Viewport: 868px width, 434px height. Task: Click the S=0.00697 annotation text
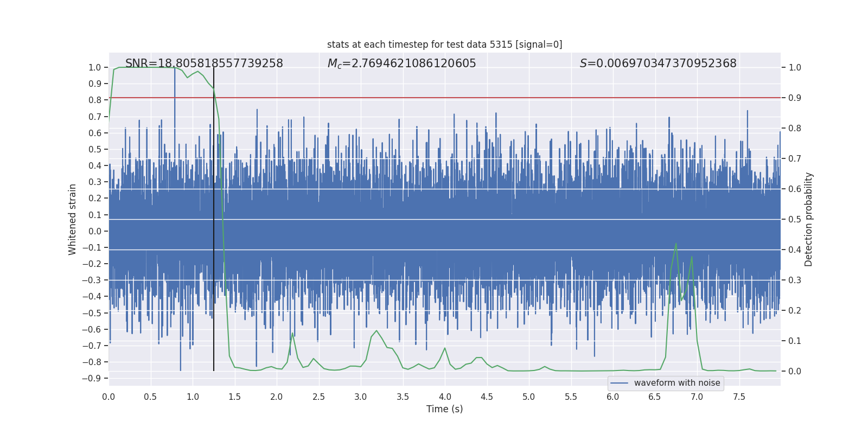click(658, 63)
